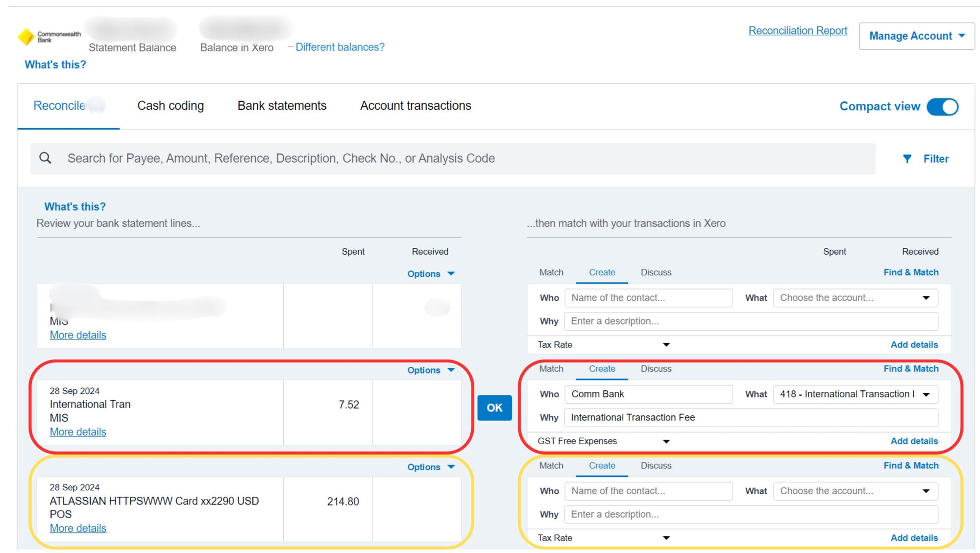
Task: Click the Commonwealth Bank logo
Action: coord(26,37)
